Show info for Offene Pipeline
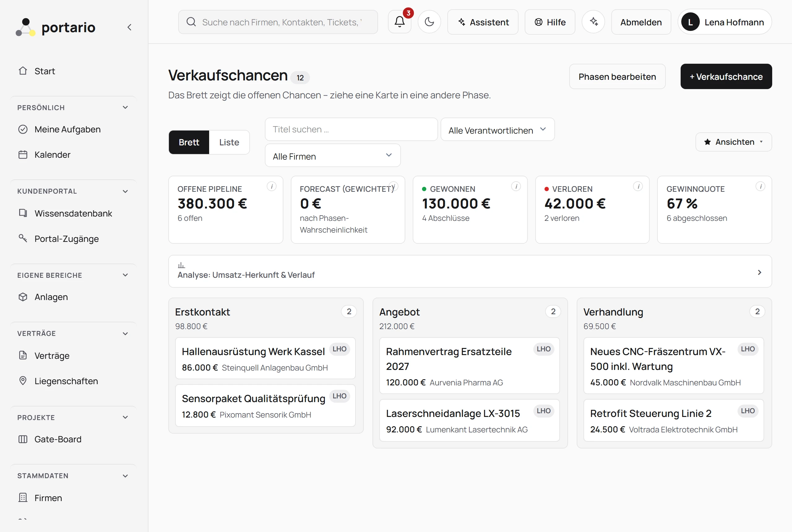 click(271, 186)
